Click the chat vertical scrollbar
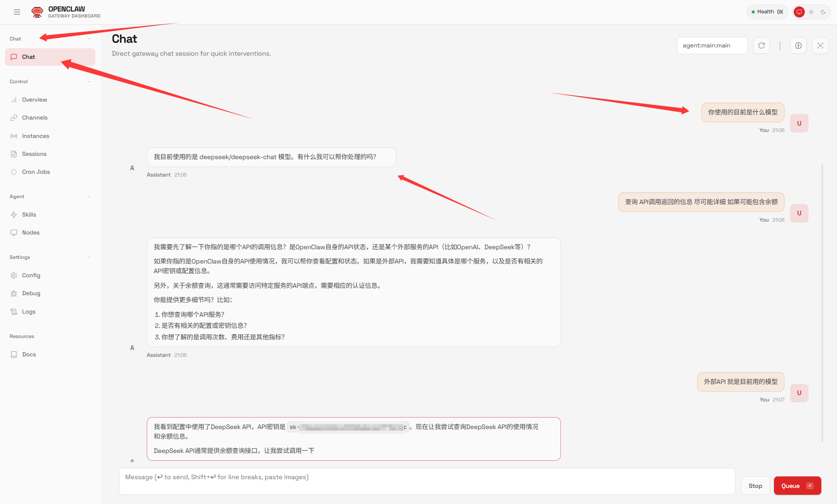This screenshot has height=504, width=837. 822,304
